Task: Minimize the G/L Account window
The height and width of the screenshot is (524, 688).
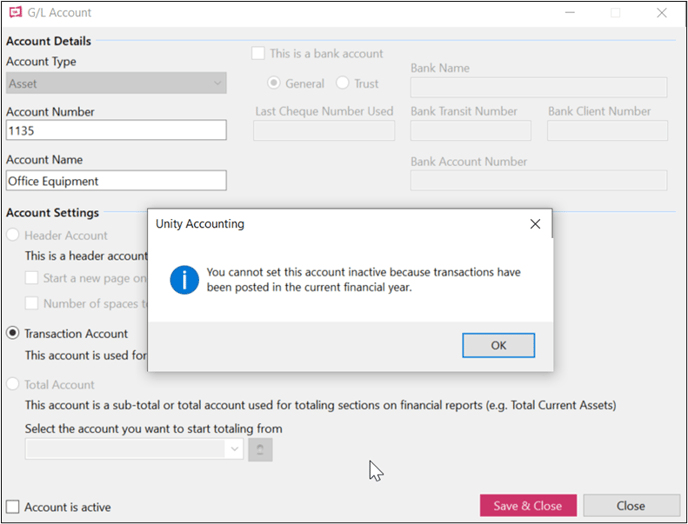Action: [570, 12]
